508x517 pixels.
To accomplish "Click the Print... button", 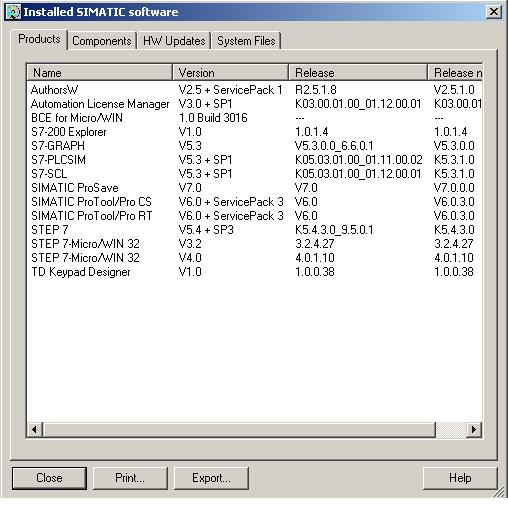I will coord(130,478).
